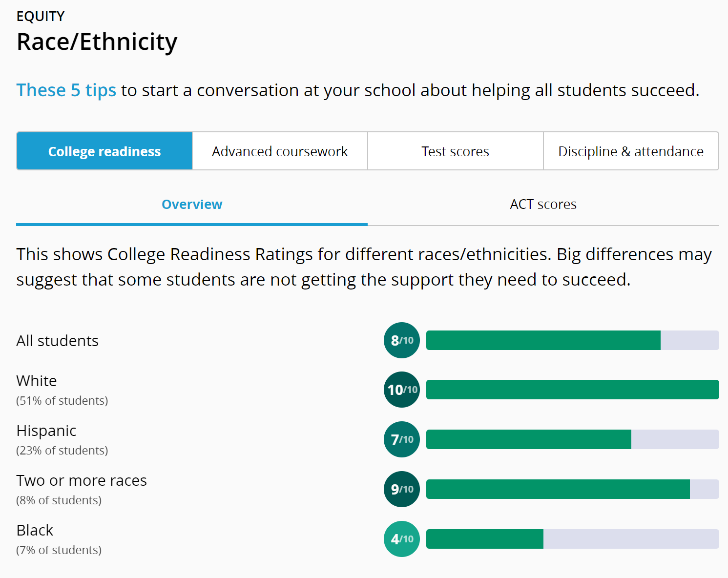Open the Test scores tab
This screenshot has width=728, height=578.
pos(455,151)
